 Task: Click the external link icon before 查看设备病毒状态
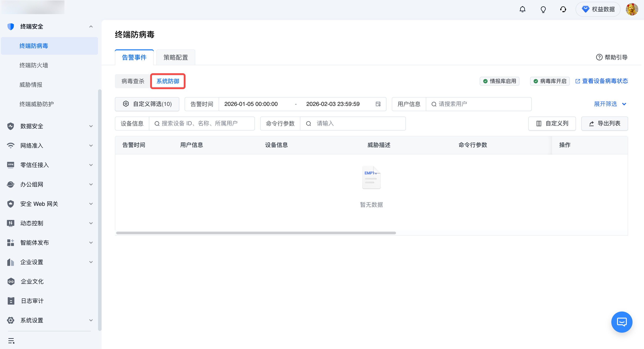[578, 81]
